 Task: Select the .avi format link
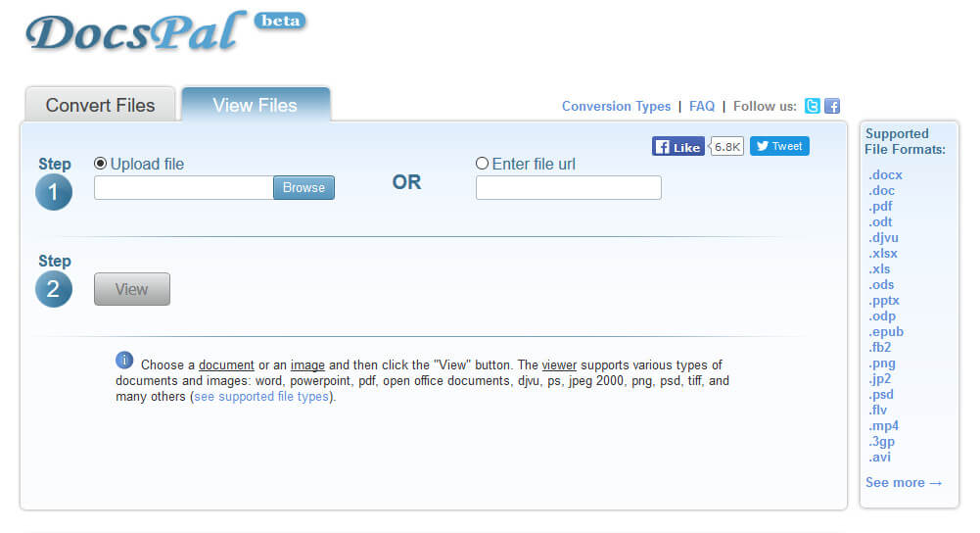(879, 458)
